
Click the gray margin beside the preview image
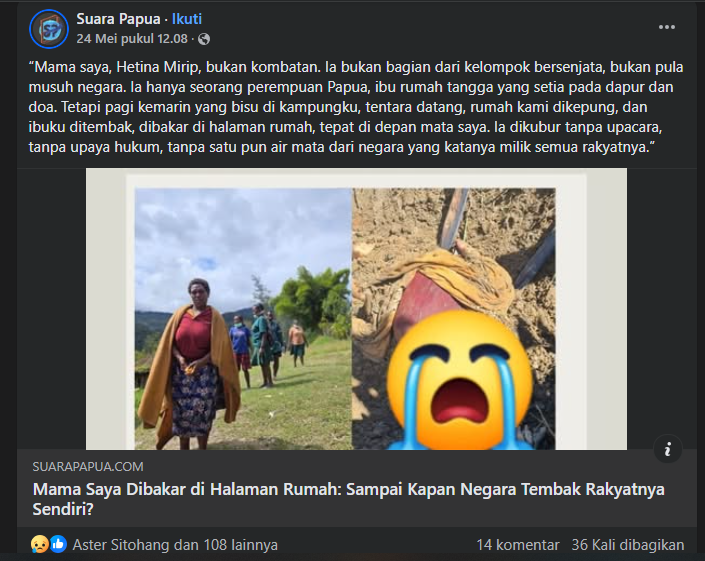click(106, 309)
